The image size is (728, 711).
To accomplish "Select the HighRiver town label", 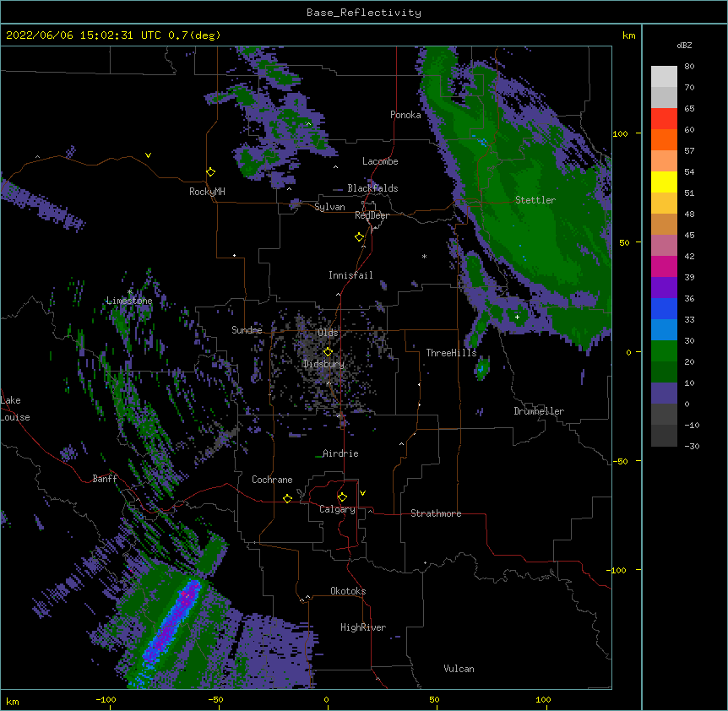I will (x=363, y=627).
